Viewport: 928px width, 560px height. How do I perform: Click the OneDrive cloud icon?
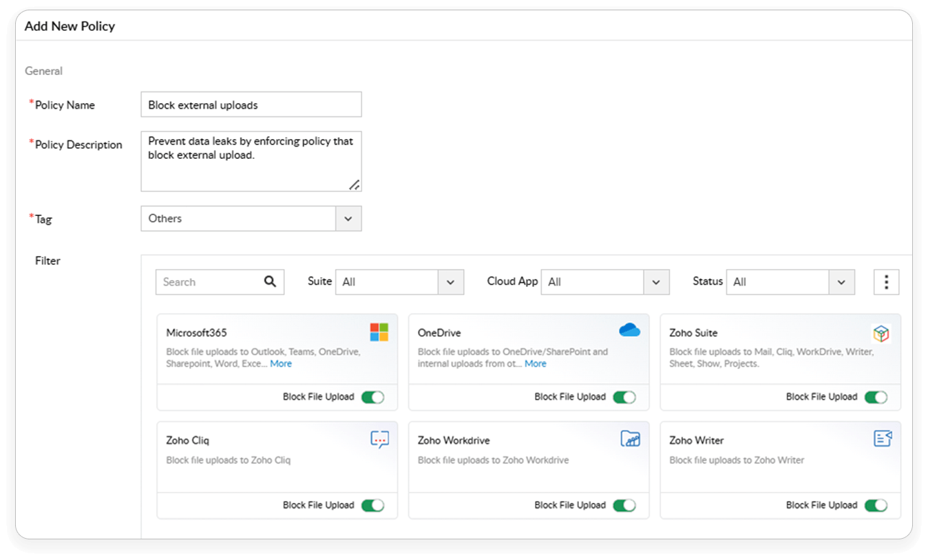630,330
